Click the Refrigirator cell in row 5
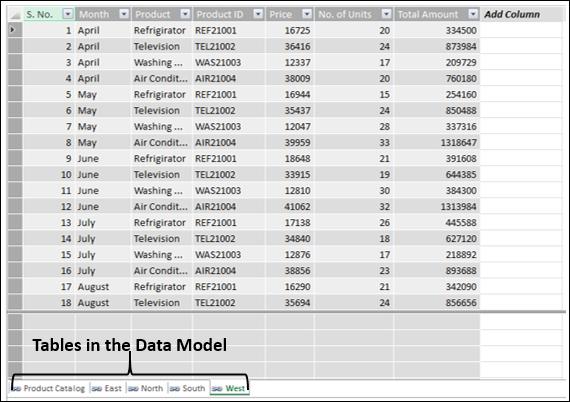This screenshot has width=570, height=402. [162, 95]
